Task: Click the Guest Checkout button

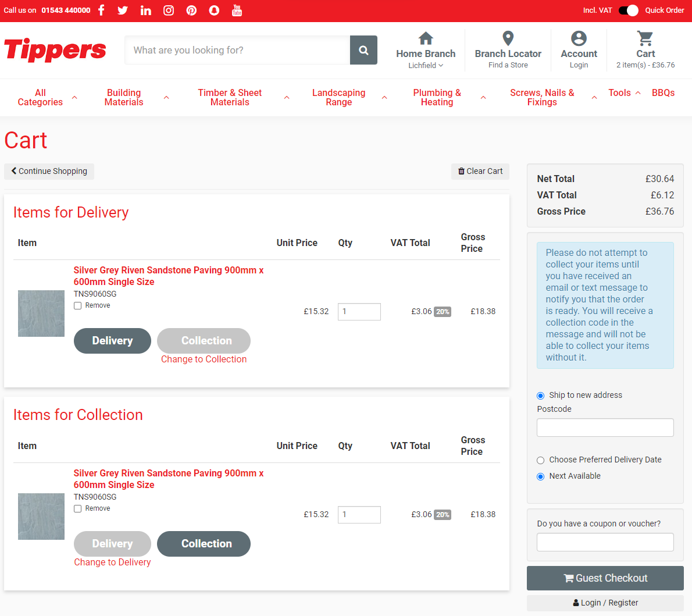Action: 605,578
